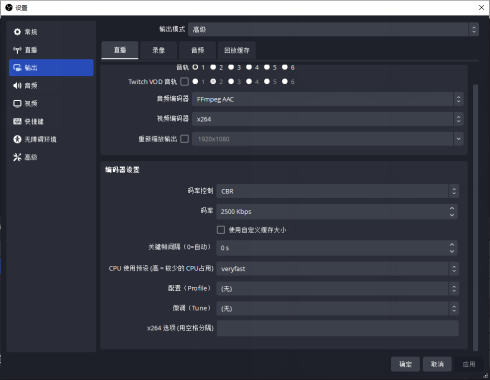Select the Hotkeys keyboard icon
The width and height of the screenshot is (490, 380).
coord(17,121)
